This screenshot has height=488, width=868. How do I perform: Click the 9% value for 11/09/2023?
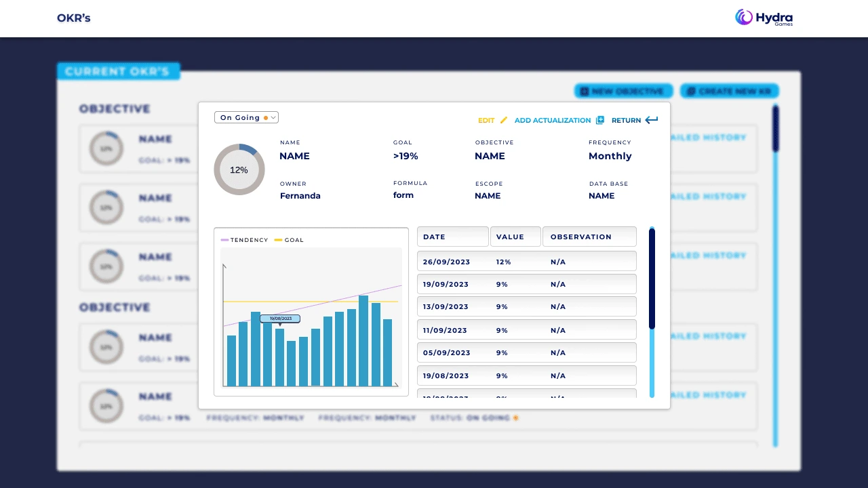[x=502, y=330]
